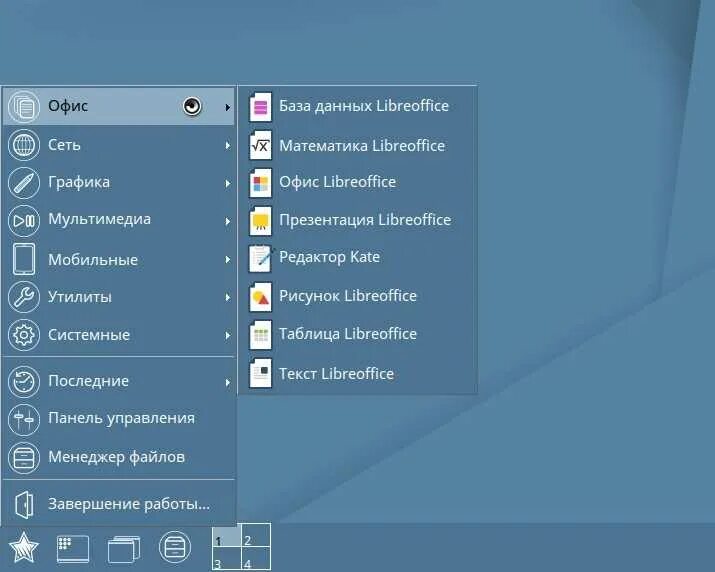This screenshot has height=572, width=715.
Task: Choose Завершение работы... entry
Action: point(119,504)
